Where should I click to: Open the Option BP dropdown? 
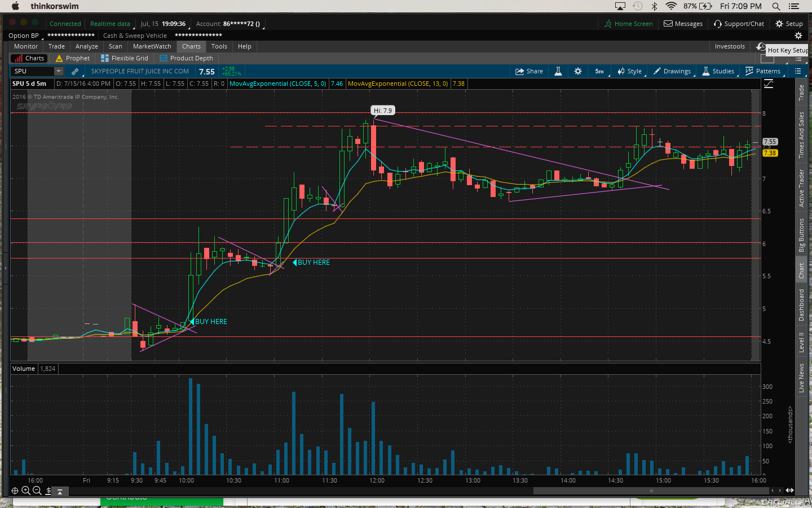click(x=25, y=36)
